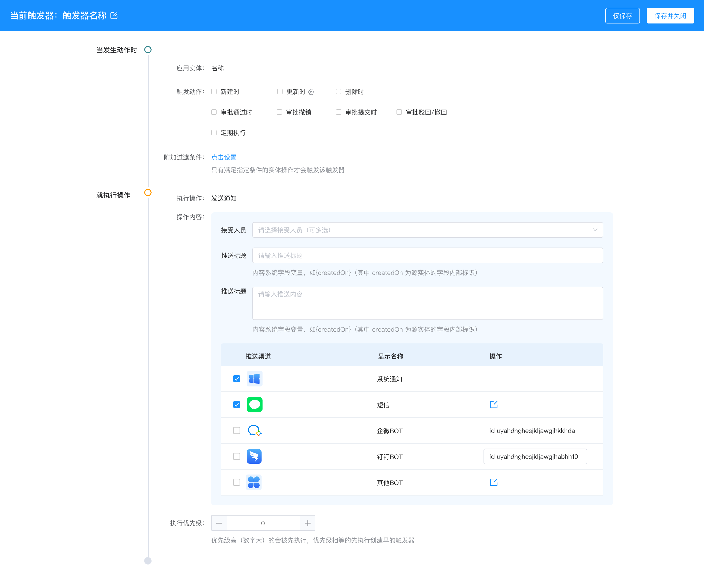The height and width of the screenshot is (588, 704).
Task: Click the 仅保存 button
Action: tap(622, 16)
